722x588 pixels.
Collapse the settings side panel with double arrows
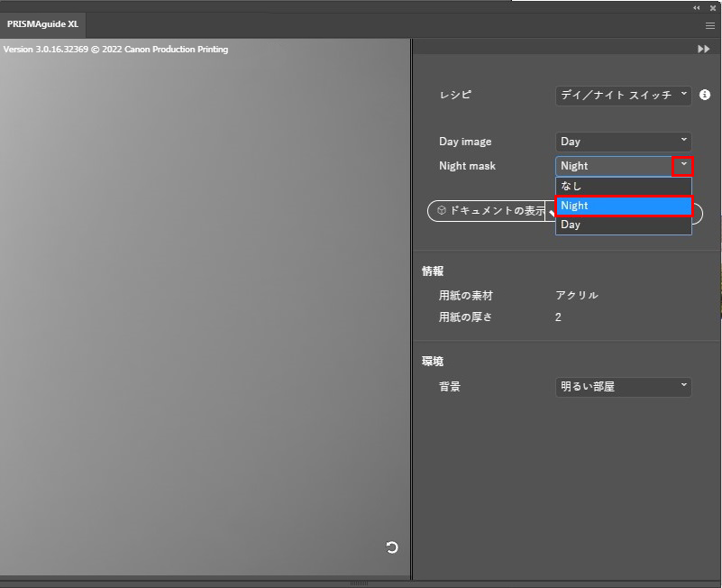coord(703,49)
